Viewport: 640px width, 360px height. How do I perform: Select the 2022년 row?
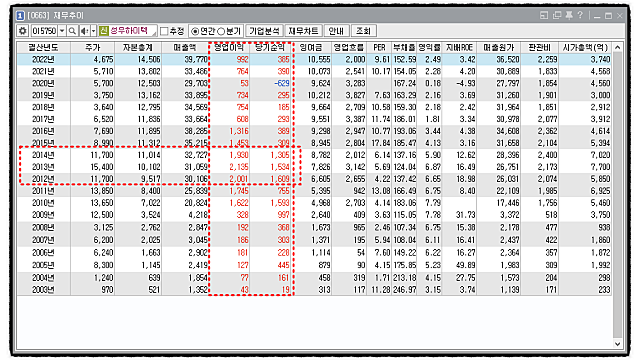[314, 60]
